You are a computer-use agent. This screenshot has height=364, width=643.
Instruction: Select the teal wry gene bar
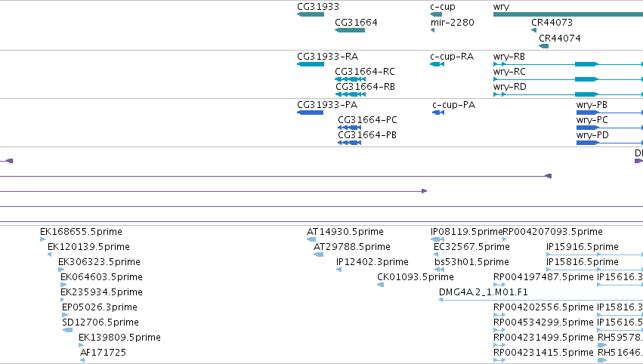click(x=568, y=14)
